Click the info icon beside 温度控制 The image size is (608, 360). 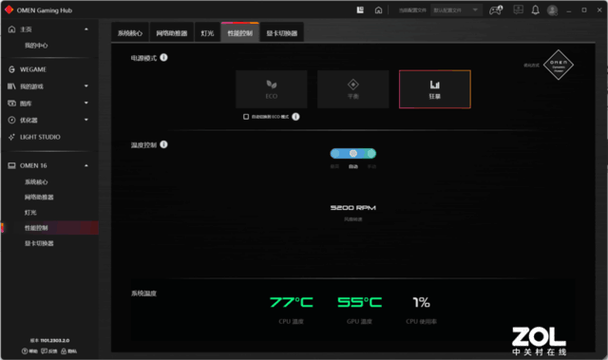[x=164, y=144]
